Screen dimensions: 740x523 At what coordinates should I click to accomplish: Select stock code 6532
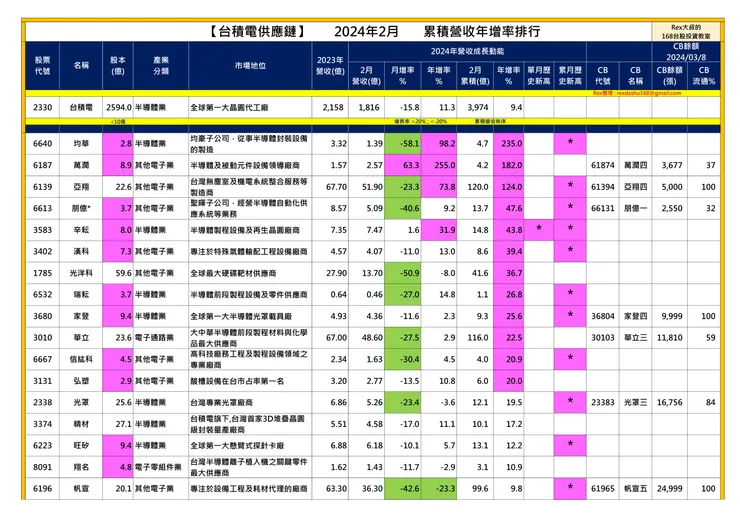click(42, 295)
